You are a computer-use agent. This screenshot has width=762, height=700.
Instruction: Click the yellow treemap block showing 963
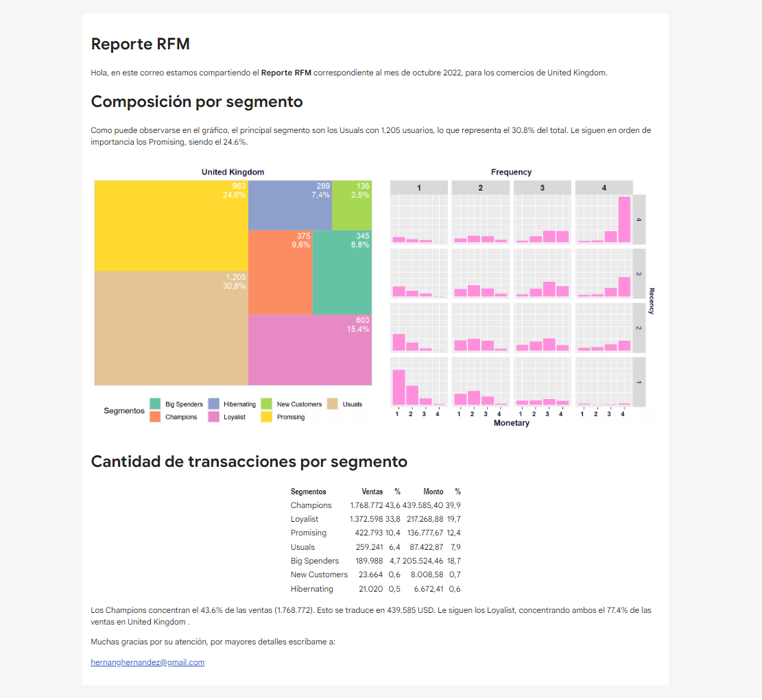pos(171,226)
